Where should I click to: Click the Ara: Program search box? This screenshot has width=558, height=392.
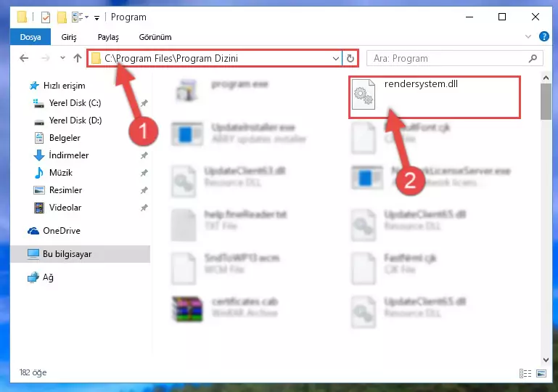pyautogui.click(x=454, y=58)
